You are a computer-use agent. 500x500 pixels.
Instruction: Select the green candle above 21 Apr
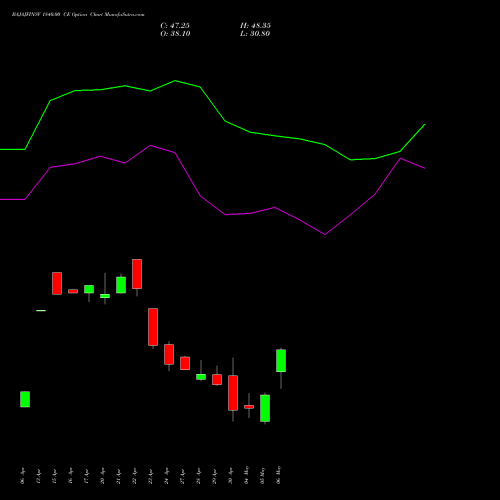[121, 285]
